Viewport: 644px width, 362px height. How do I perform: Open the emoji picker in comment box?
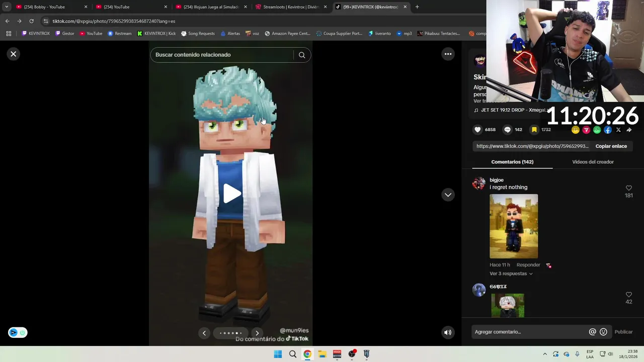pyautogui.click(x=603, y=332)
